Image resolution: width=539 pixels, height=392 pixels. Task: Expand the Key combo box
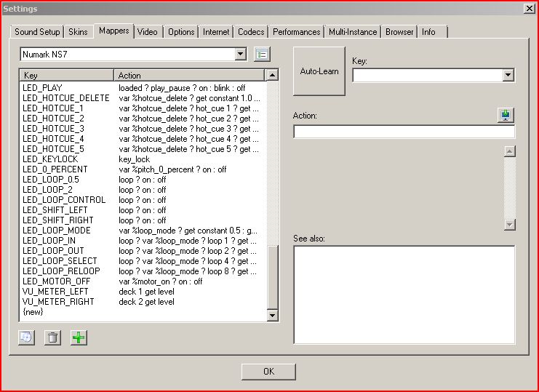508,75
